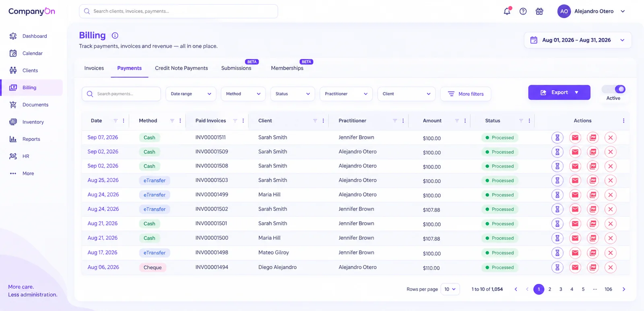Click filter icon in Date column header
The width and height of the screenshot is (644, 311).
(116, 121)
